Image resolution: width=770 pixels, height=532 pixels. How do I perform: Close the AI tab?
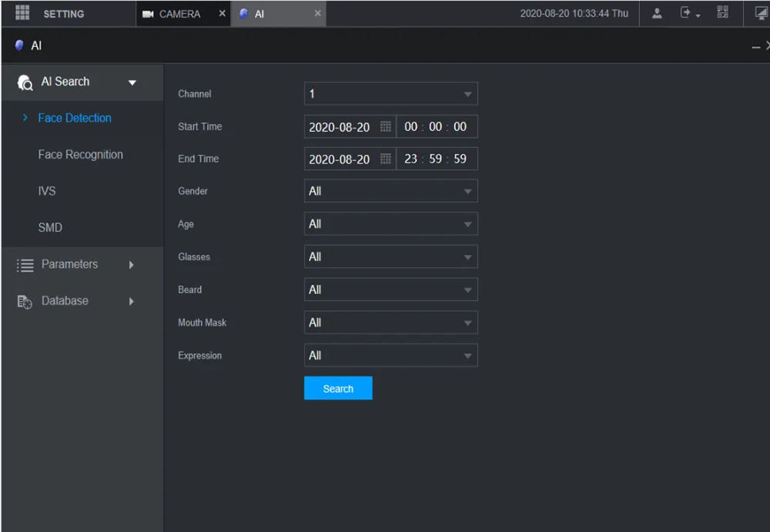point(318,13)
